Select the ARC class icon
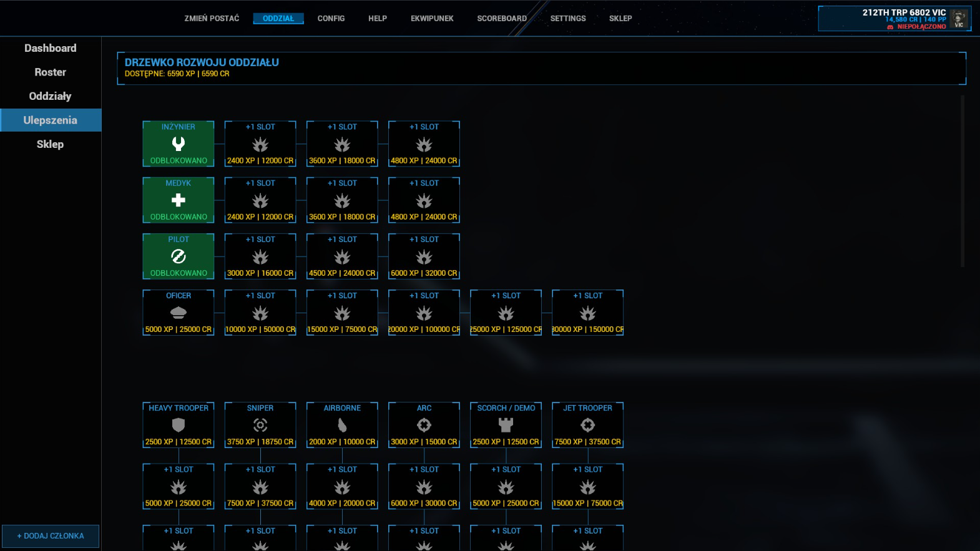Viewport: 980px width, 551px height. (424, 425)
